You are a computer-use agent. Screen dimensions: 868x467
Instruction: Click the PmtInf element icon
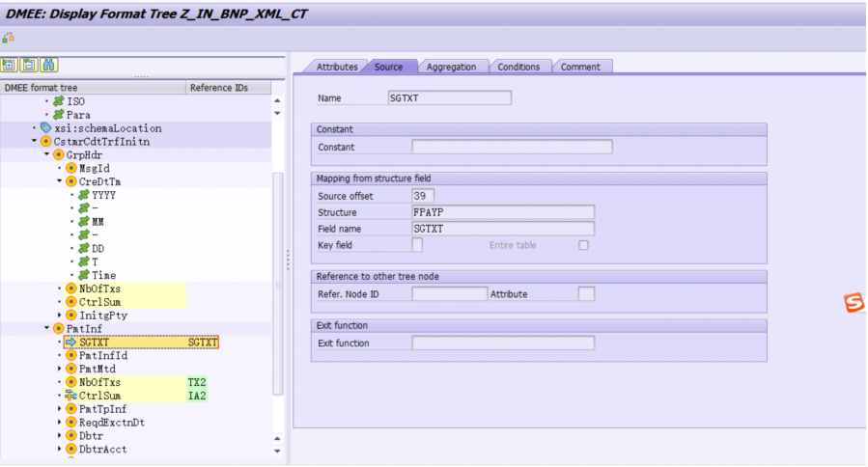tap(58, 329)
